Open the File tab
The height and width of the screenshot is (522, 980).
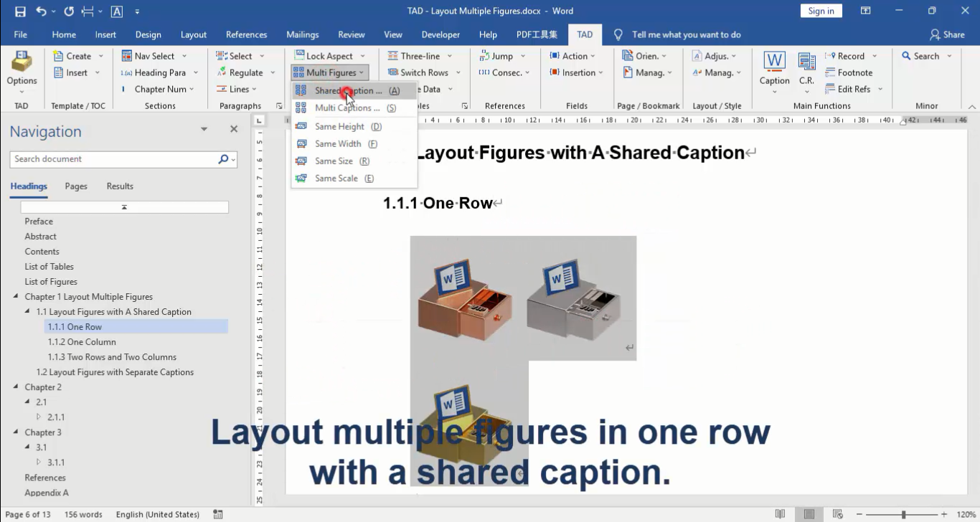21,34
